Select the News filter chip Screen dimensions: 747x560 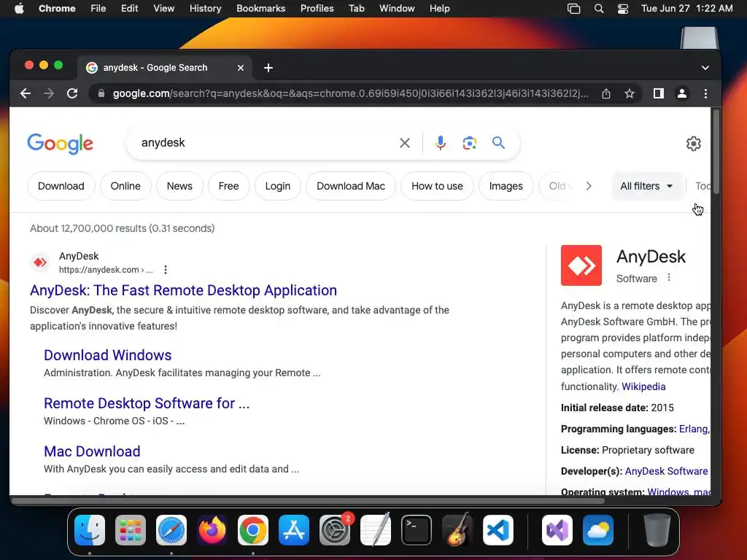pyautogui.click(x=179, y=186)
